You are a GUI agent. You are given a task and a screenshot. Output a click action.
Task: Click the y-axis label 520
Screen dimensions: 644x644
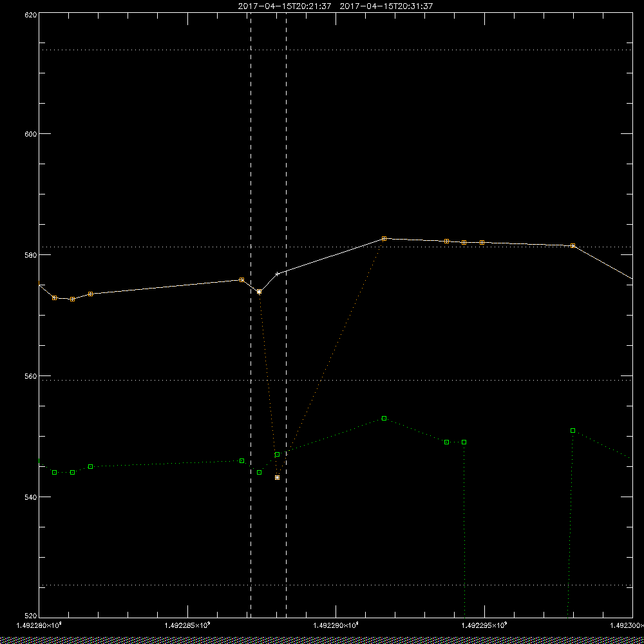31,616
